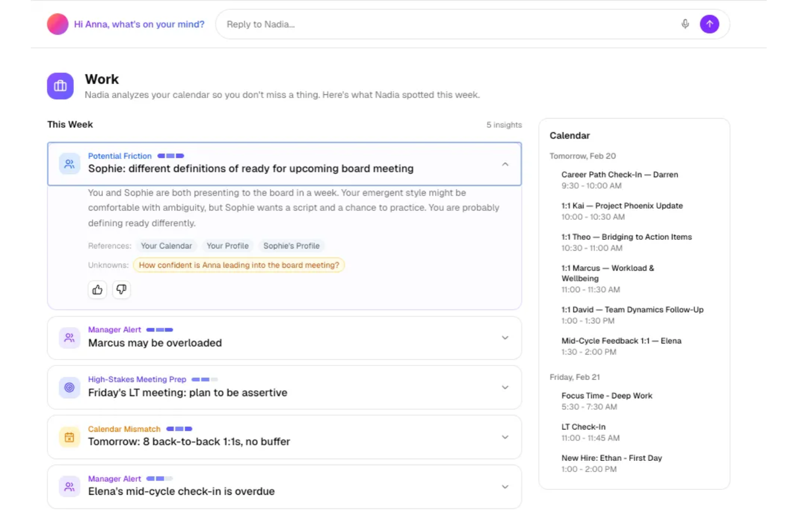Screen dimensions: 798x532
Task: Open the Career Path Check-In with Darren event
Action: tap(620, 179)
